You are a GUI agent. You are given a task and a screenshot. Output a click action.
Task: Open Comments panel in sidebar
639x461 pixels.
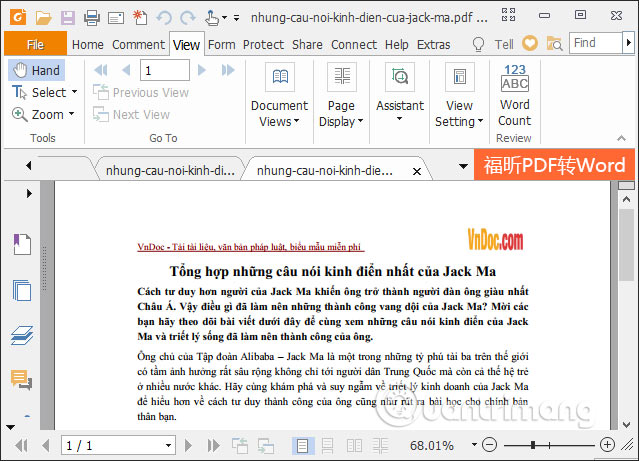(22, 379)
